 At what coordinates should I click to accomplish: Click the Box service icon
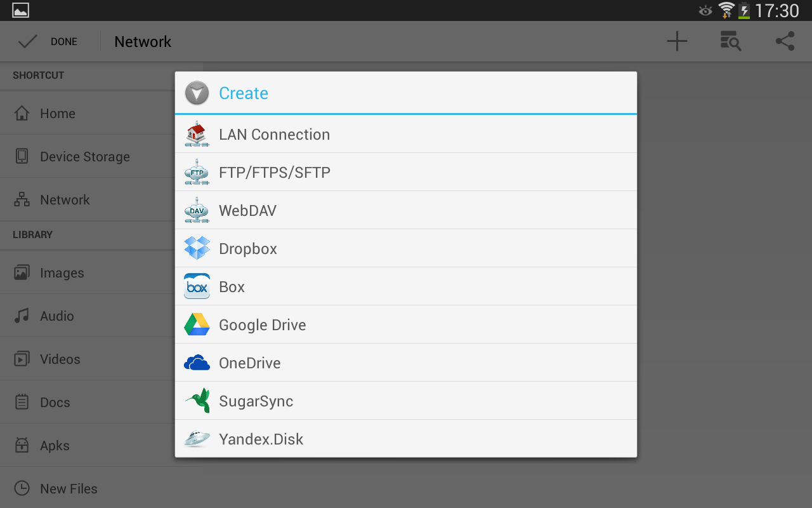tap(197, 286)
